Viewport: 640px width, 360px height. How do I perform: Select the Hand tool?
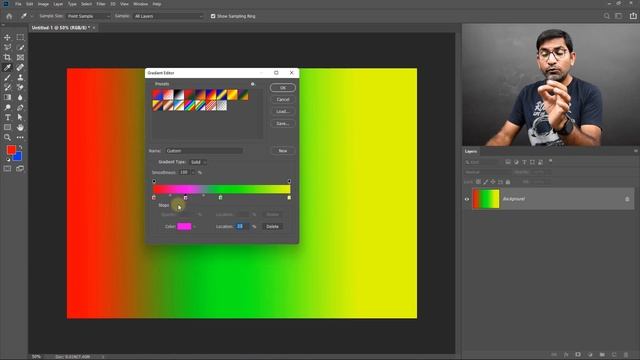[20, 127]
